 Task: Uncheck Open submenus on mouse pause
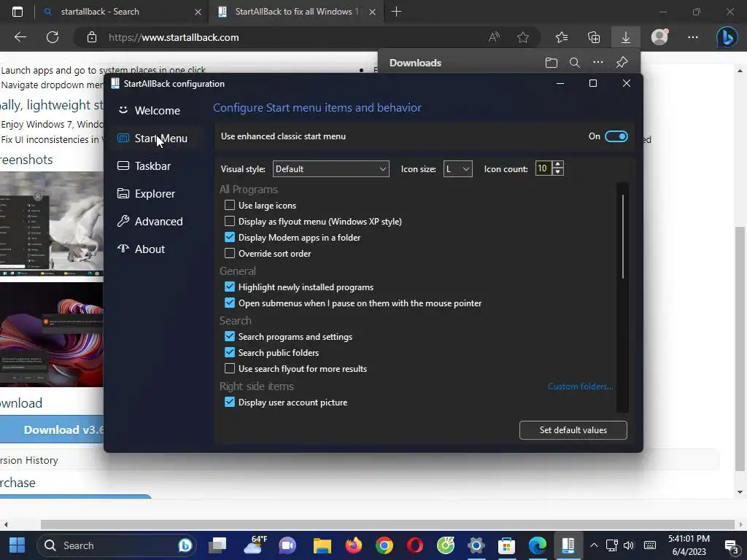point(230,303)
